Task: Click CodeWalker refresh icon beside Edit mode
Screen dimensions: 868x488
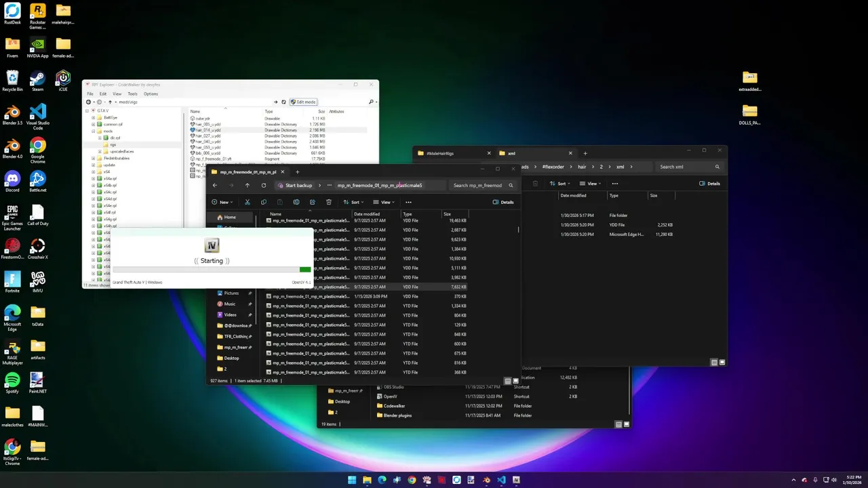Action: pos(283,102)
